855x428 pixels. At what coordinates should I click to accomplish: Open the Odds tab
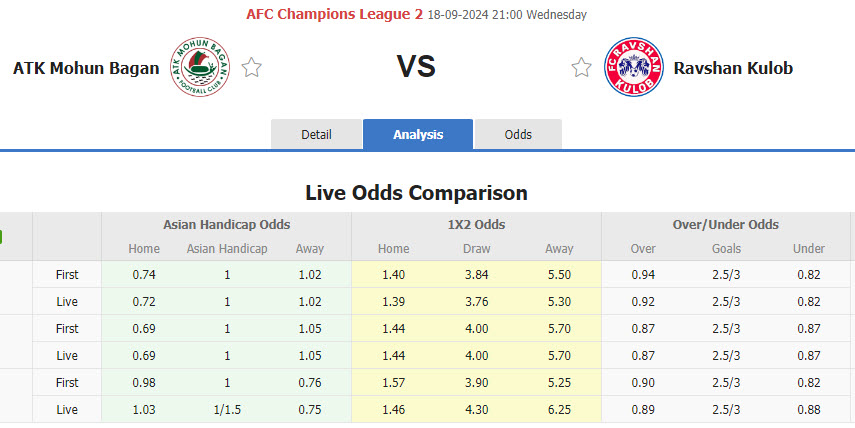(x=518, y=135)
